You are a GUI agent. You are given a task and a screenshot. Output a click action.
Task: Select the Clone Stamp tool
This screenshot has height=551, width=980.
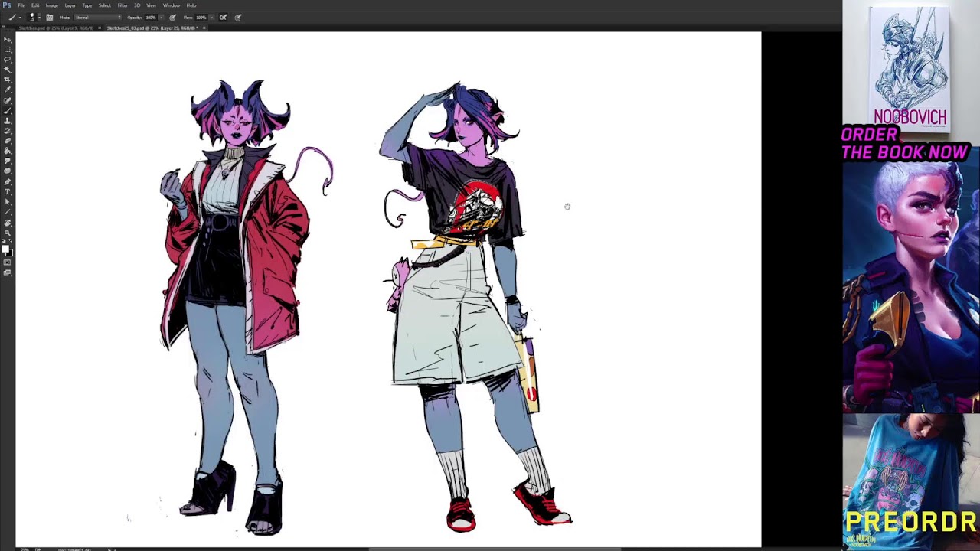point(8,119)
